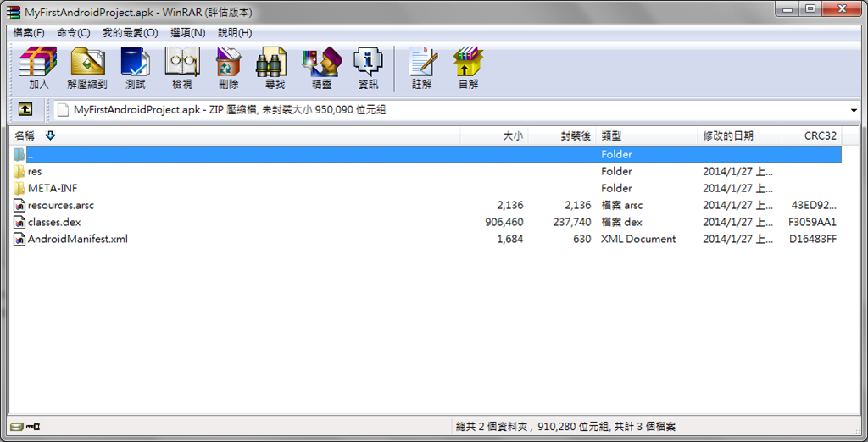Select the META-INF folder name

click(53, 188)
